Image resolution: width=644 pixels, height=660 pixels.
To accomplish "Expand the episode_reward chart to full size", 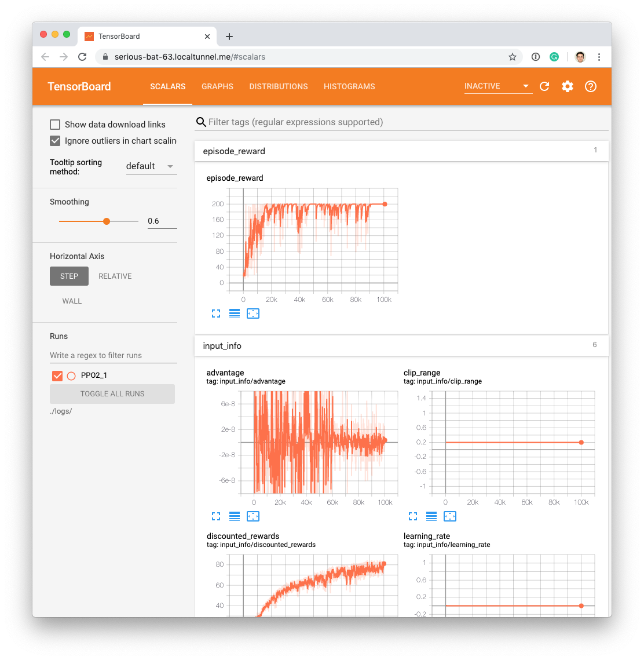I will (216, 313).
